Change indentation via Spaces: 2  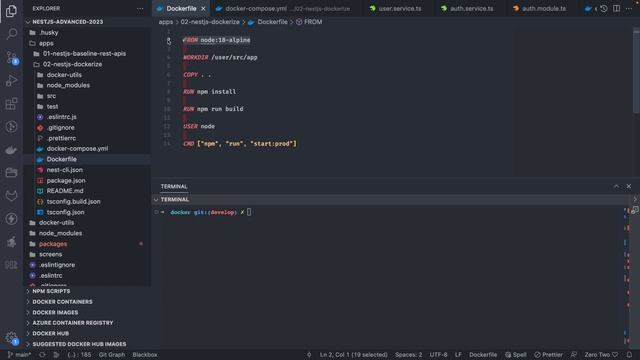tap(409, 355)
